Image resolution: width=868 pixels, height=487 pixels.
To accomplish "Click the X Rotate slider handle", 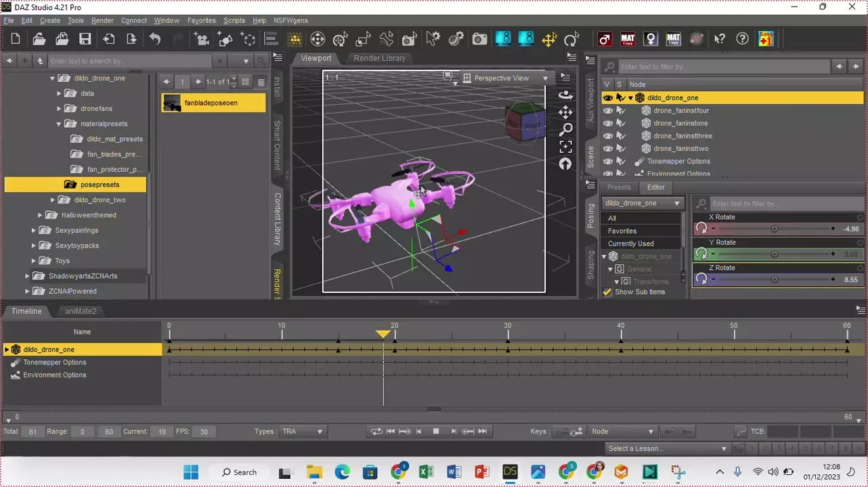I will point(775,229).
